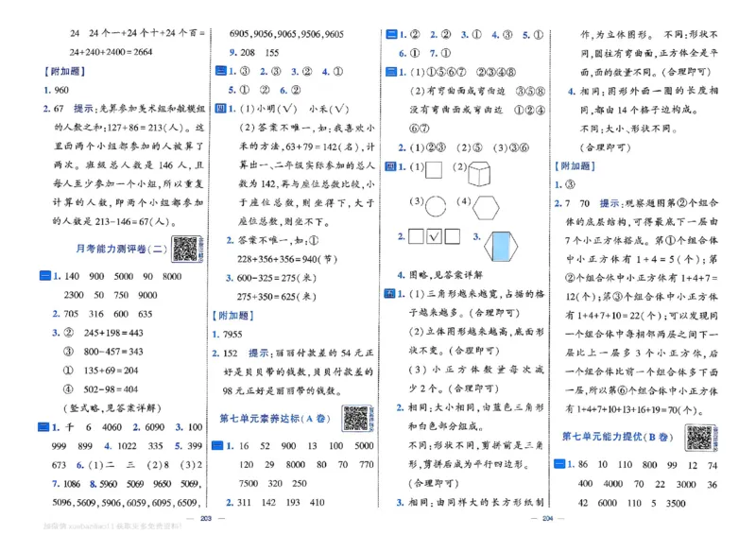Click the answer '1. 960'
Screen dimensions: 756x535
point(56,90)
